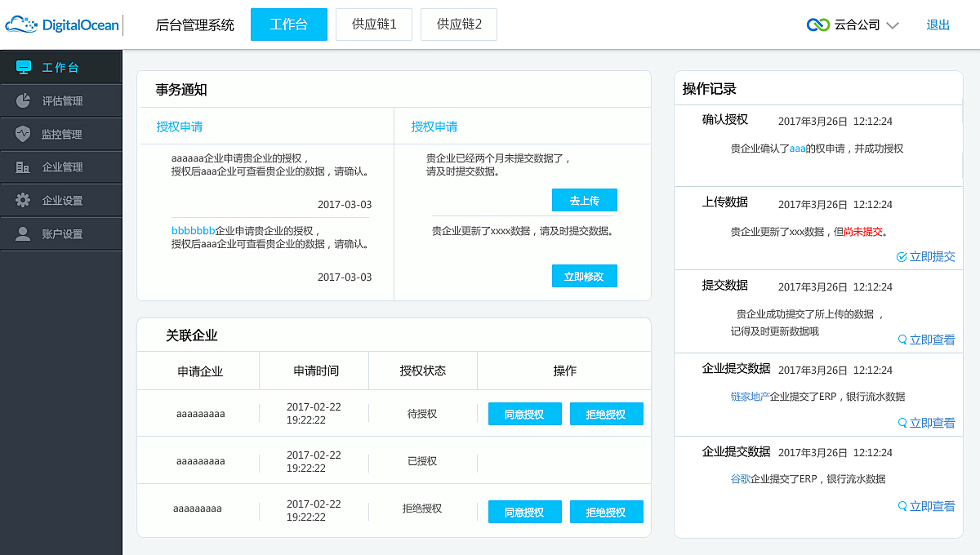Click the 链家地产 company link
The image size is (980, 555).
[x=751, y=397]
